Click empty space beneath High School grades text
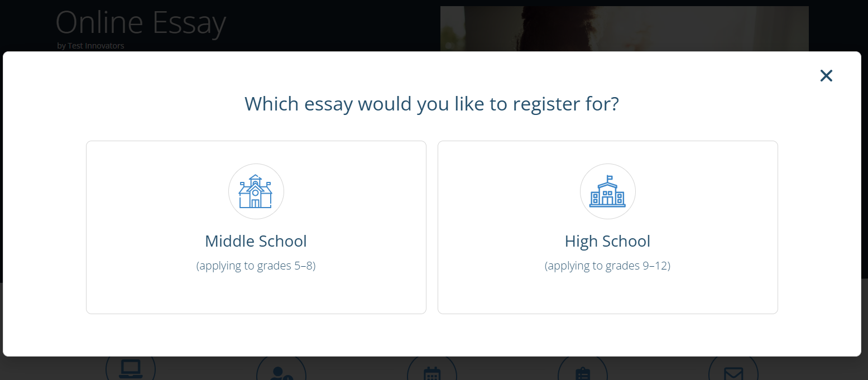 pyautogui.click(x=607, y=293)
